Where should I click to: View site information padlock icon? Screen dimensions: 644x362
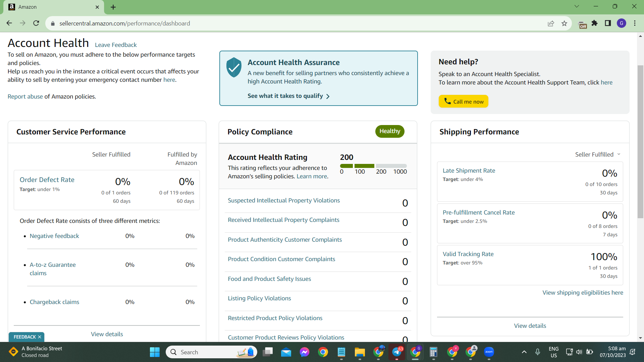pyautogui.click(x=52, y=23)
